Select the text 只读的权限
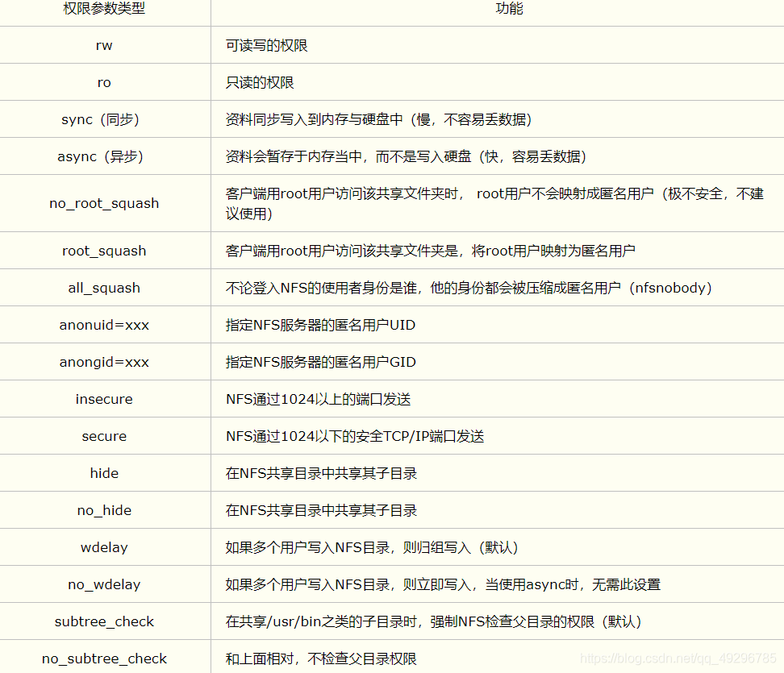Viewport: 784px width, 673px height. (260, 82)
